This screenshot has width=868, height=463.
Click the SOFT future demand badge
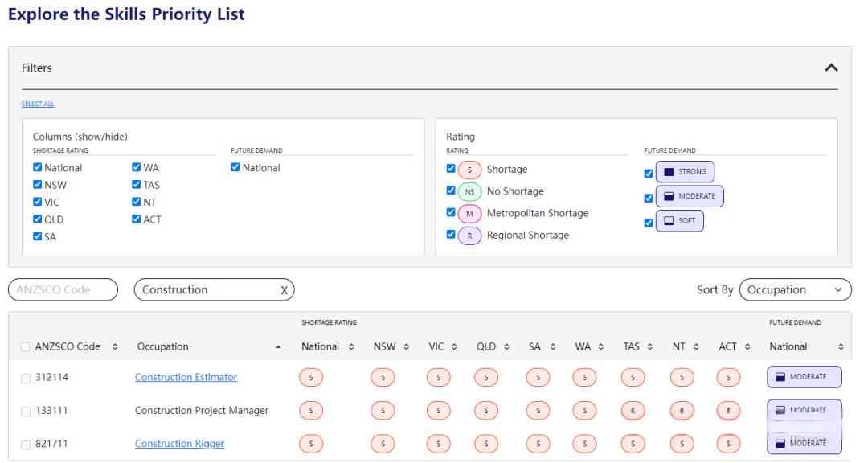coord(679,221)
